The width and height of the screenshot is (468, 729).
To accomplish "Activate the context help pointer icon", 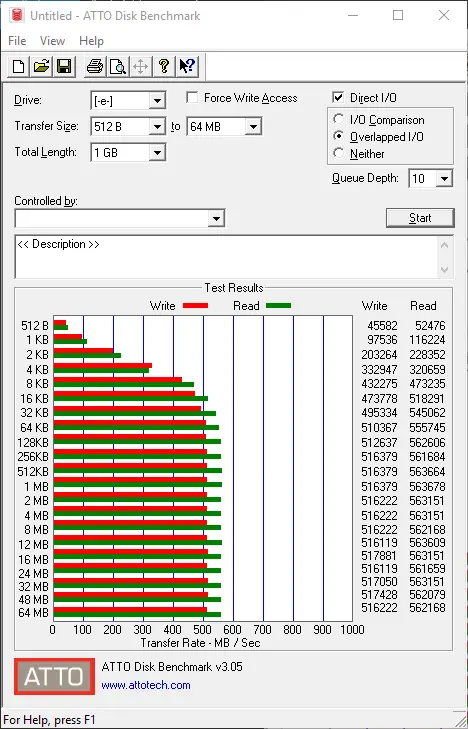I will [x=187, y=66].
